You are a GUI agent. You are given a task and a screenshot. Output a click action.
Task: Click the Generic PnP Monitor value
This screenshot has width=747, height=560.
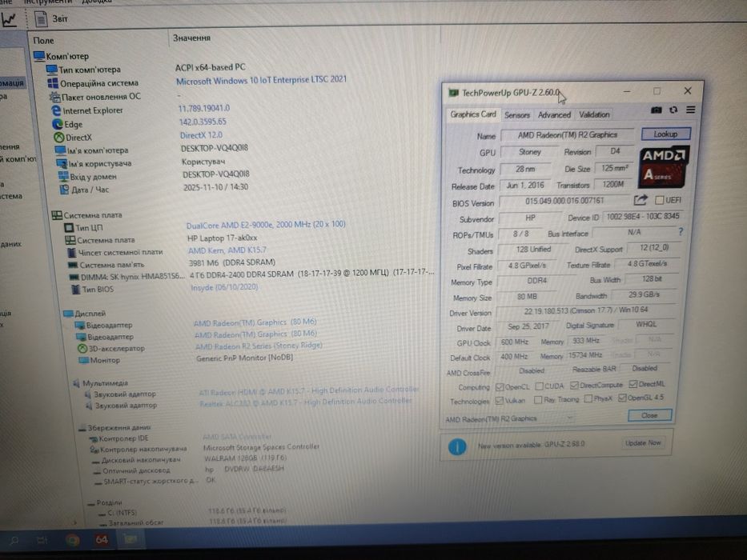[x=244, y=358]
